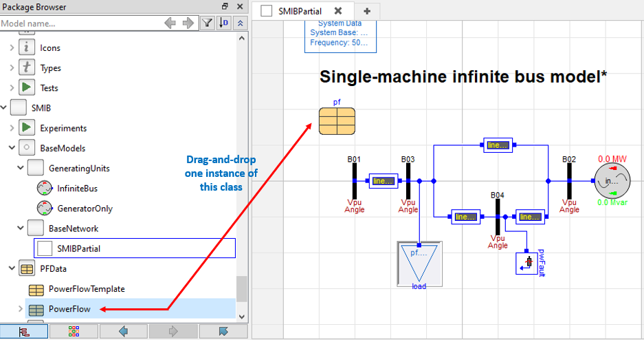Click the pwFault component in the diagram

pos(529,262)
